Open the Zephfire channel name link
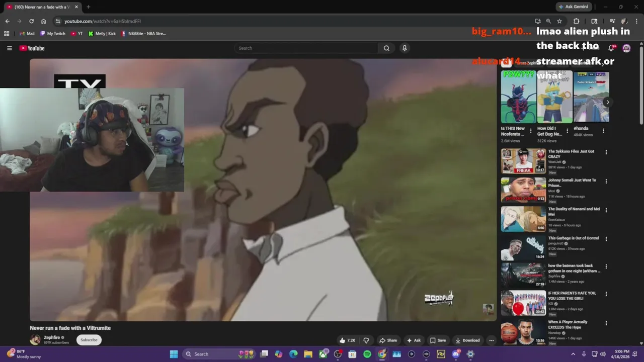Viewport: 644px width, 362px height. click(52, 337)
